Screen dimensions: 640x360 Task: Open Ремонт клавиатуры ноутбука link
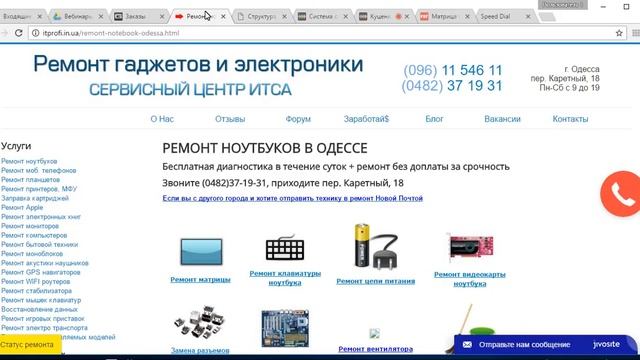285,278
